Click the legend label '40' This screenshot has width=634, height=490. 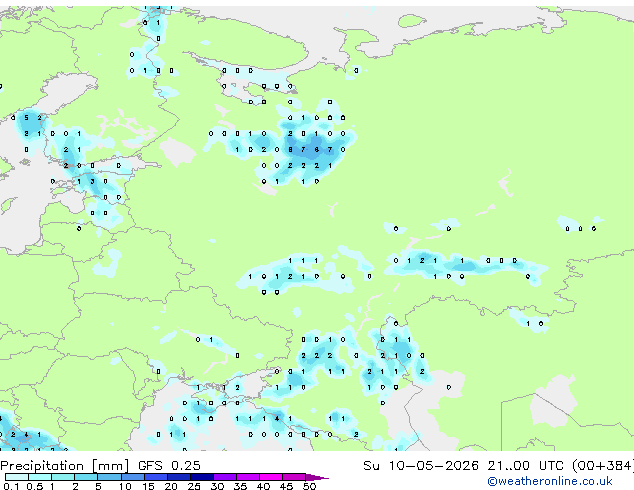point(263,486)
